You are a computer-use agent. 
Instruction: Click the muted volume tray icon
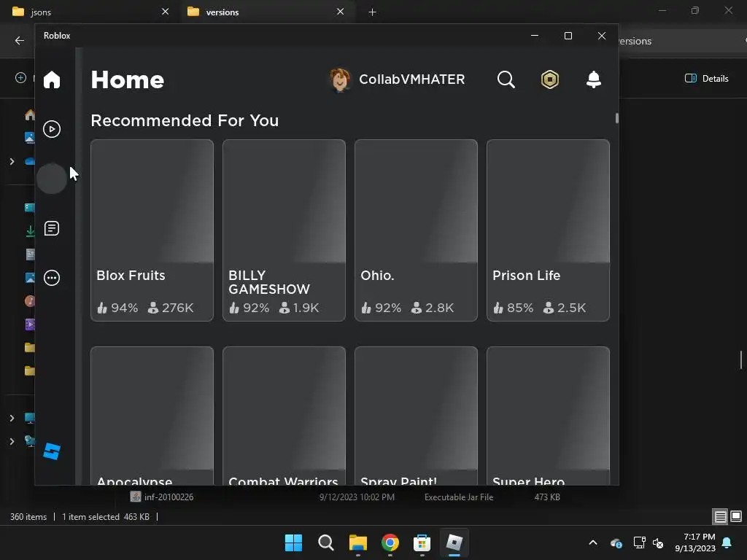(658, 542)
